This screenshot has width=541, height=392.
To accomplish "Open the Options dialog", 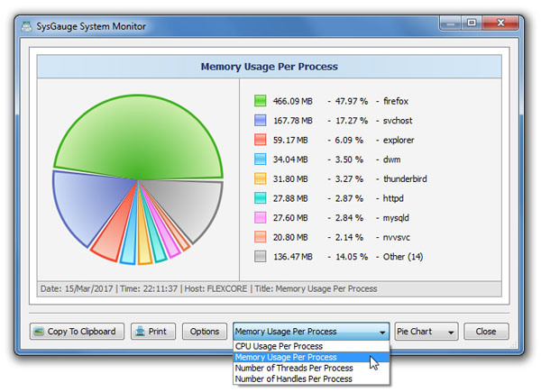I will click(x=205, y=332).
